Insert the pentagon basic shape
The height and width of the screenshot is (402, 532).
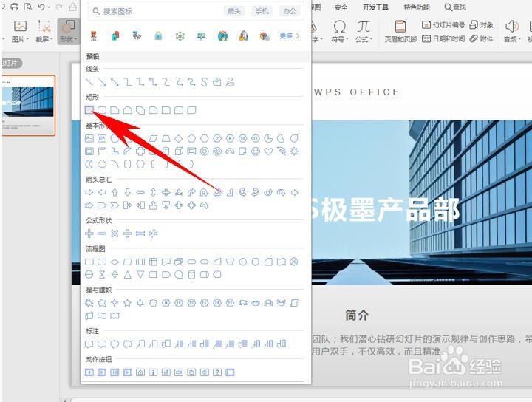(191, 138)
